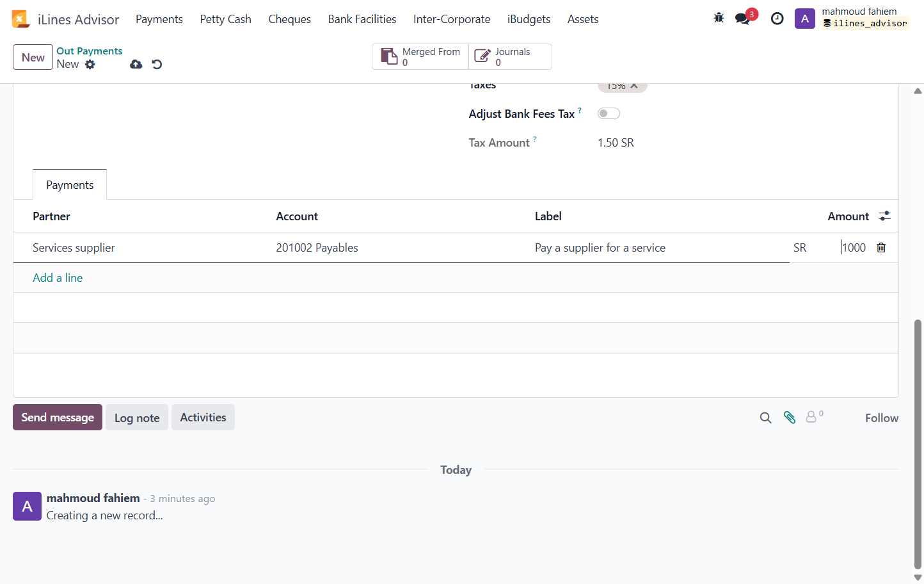Click the New button
The height and width of the screenshot is (584, 924).
(x=33, y=57)
